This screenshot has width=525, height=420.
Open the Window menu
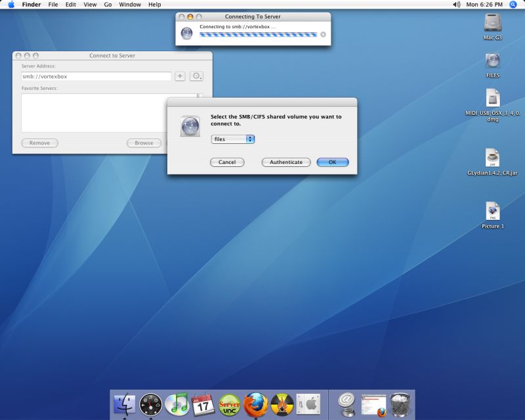click(x=130, y=5)
